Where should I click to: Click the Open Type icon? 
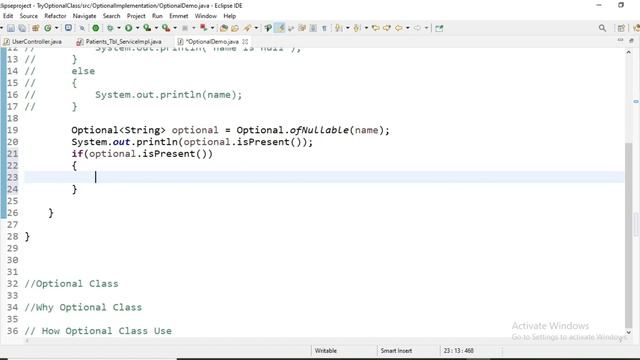(223, 28)
